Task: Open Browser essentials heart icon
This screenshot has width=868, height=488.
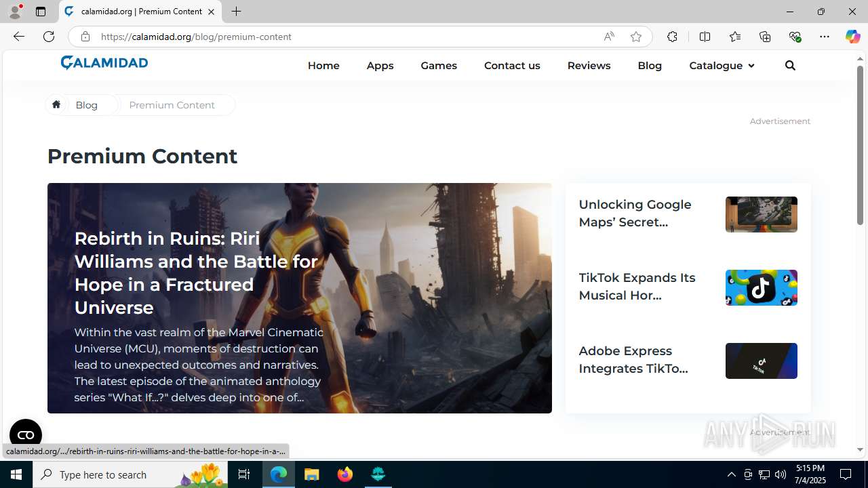Action: tap(795, 37)
